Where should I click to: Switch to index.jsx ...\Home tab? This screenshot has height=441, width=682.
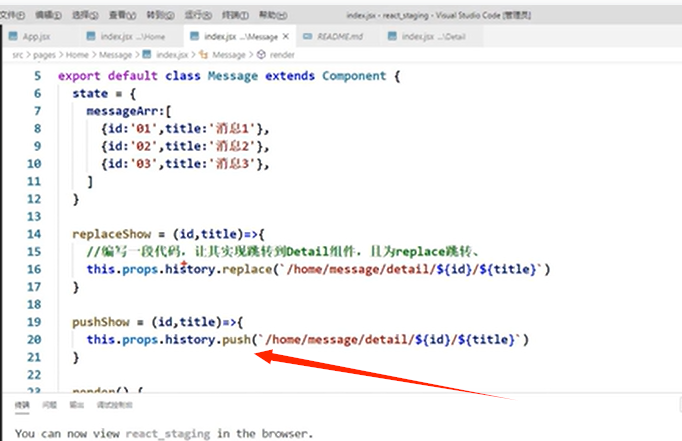click(132, 37)
